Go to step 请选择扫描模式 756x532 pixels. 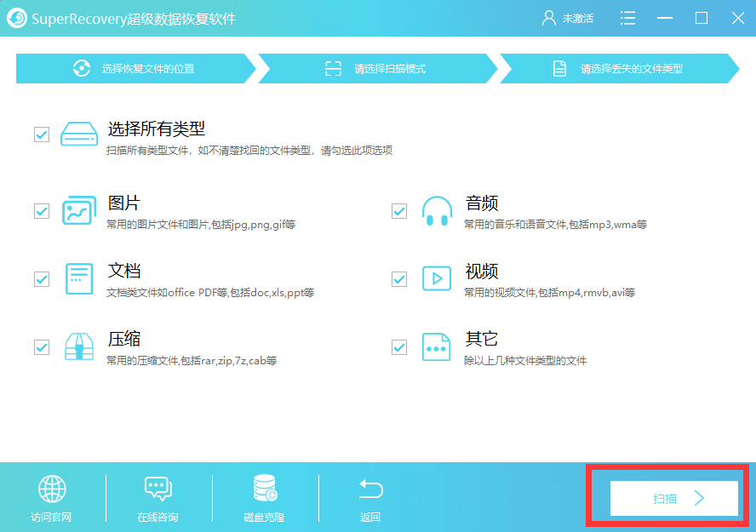tap(378, 68)
